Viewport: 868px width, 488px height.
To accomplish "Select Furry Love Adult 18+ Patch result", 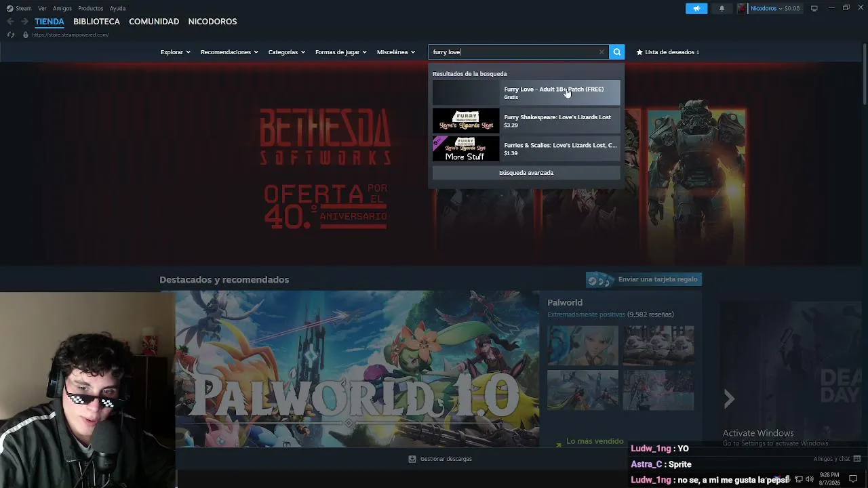I will pyautogui.click(x=526, y=93).
